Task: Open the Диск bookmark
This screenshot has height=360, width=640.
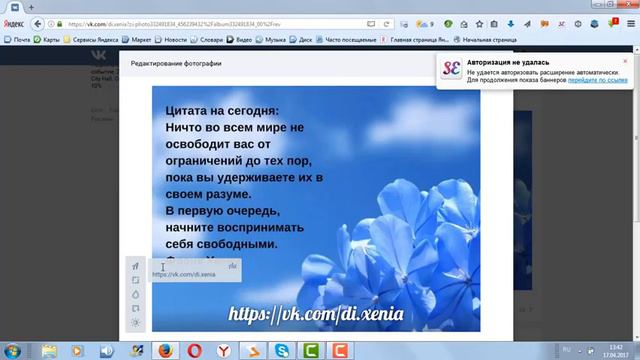Action: [301, 40]
